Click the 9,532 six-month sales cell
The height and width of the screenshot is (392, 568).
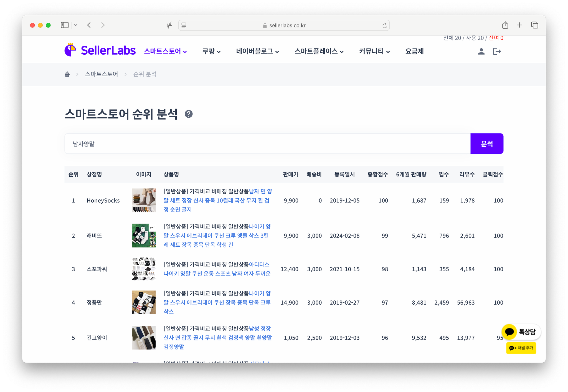click(x=419, y=338)
